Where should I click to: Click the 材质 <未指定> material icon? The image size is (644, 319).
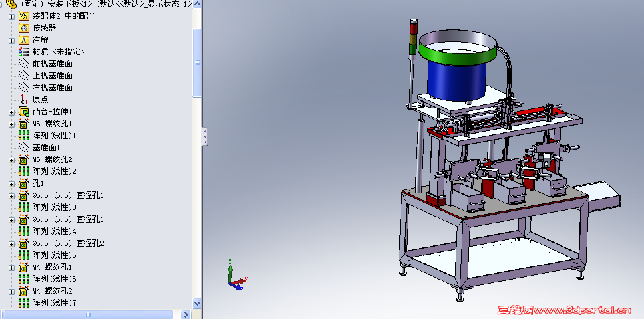pyautogui.click(x=24, y=52)
